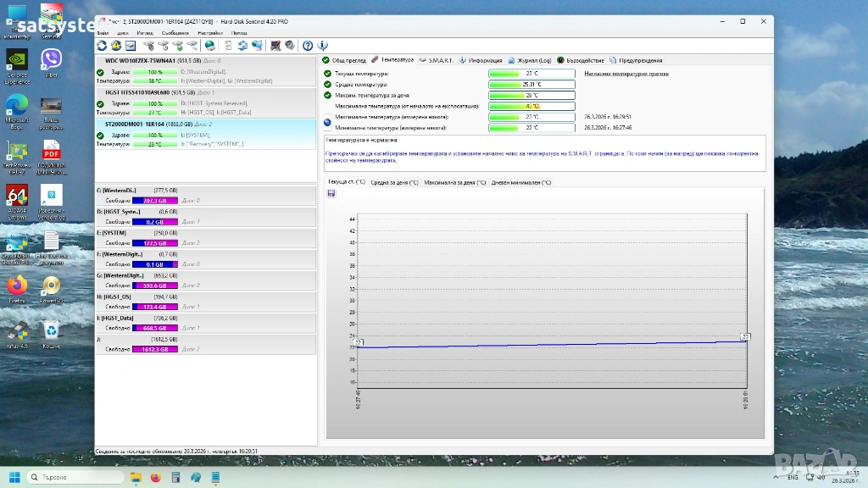This screenshot has height=488, width=868.
Task: Open the Файл menu
Action: tap(103, 33)
